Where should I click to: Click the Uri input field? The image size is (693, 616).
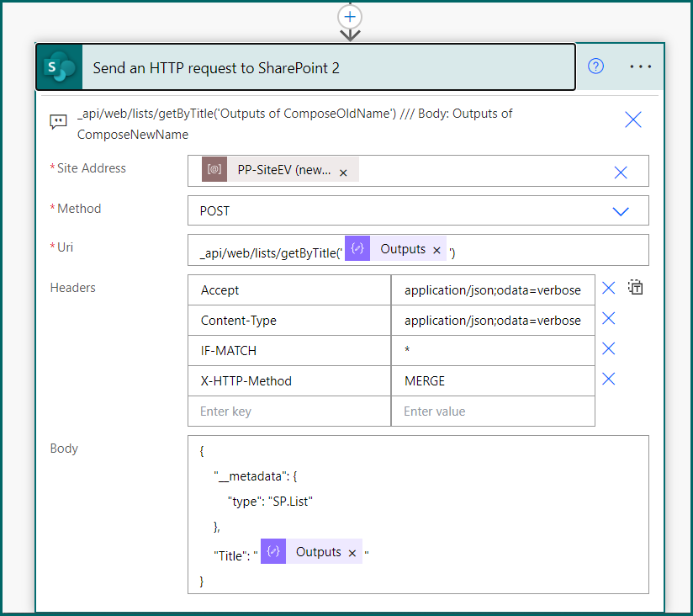pos(418,250)
